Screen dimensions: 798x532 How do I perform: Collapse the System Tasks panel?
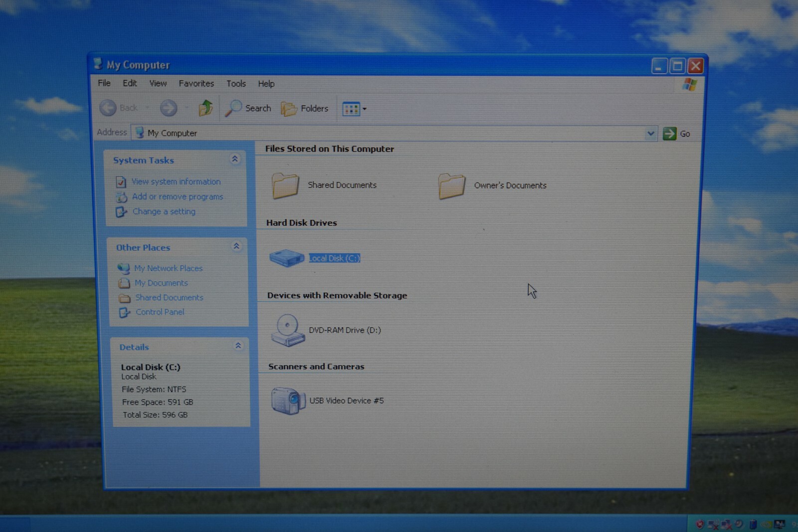tap(234, 159)
